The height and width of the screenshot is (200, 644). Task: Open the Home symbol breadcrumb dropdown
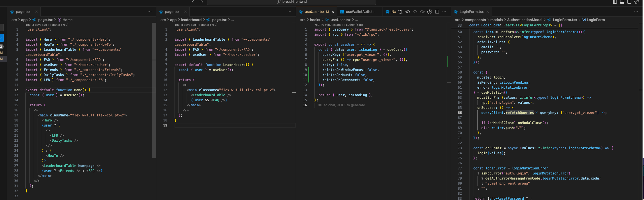tap(65, 20)
